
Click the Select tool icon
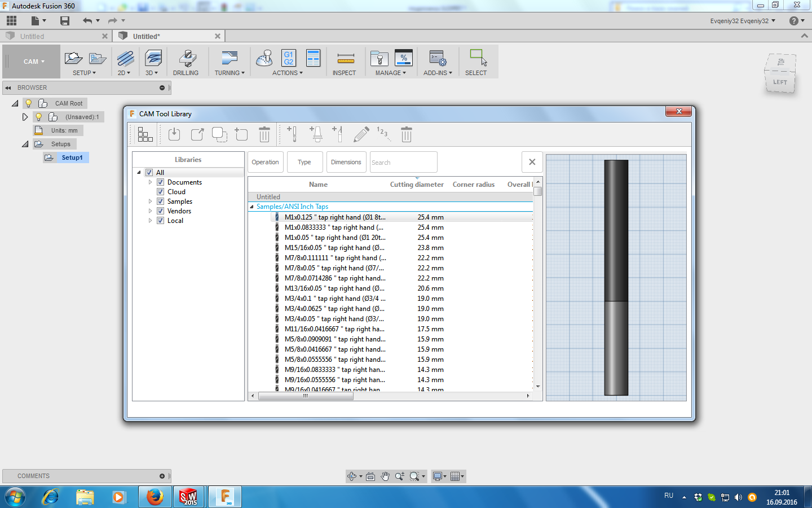click(x=478, y=58)
